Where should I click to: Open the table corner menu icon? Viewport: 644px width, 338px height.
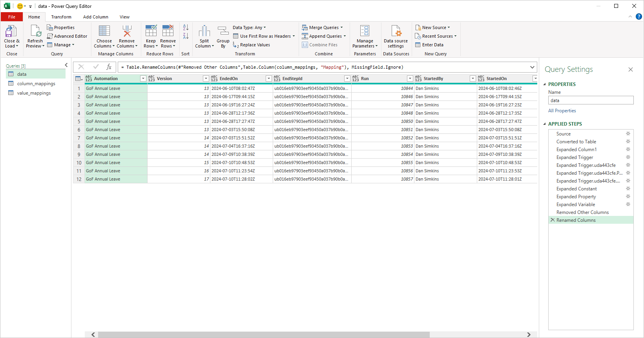tap(79, 79)
